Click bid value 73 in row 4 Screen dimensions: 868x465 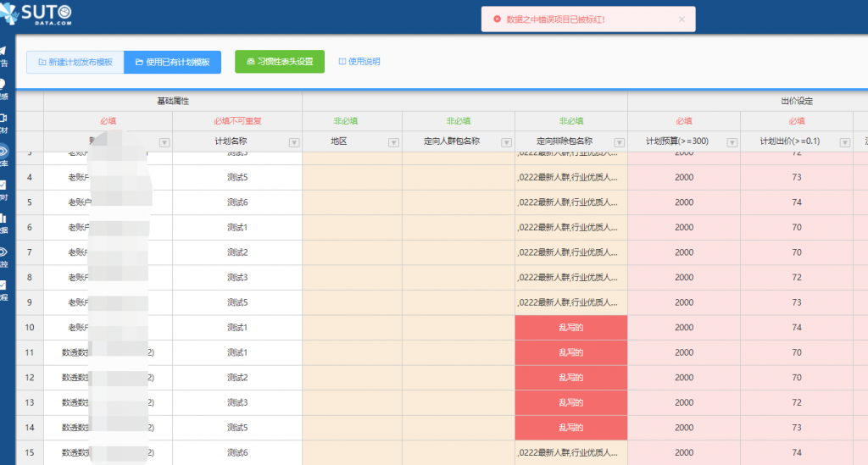point(797,178)
